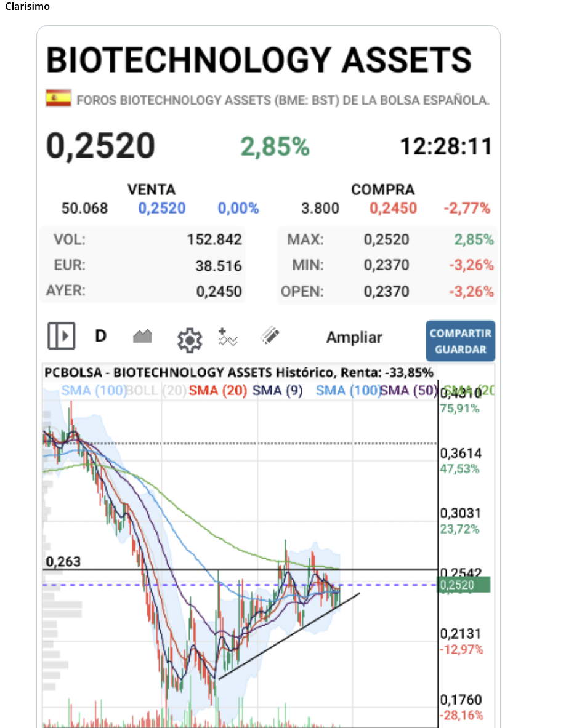Click the EUR value 38.516
This screenshot has width=574, height=728.
click(x=219, y=266)
